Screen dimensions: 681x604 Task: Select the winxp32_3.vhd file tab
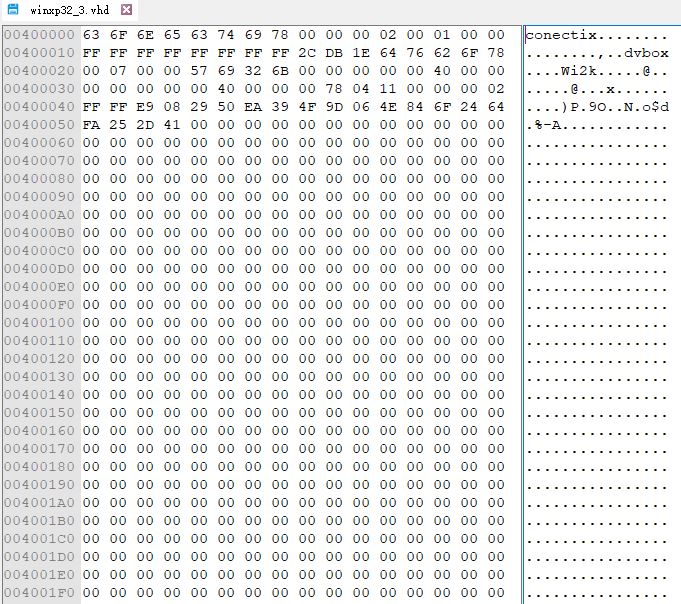pos(70,10)
